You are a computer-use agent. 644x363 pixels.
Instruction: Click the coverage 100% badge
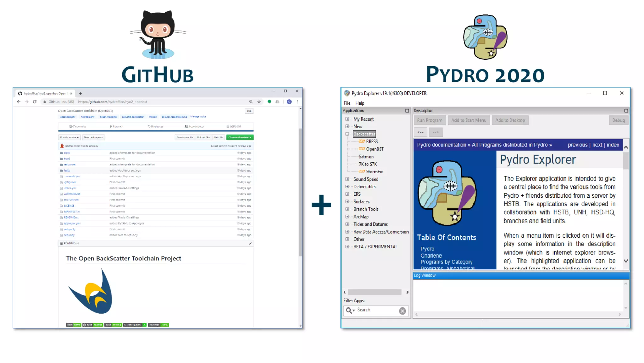pyautogui.click(x=159, y=325)
